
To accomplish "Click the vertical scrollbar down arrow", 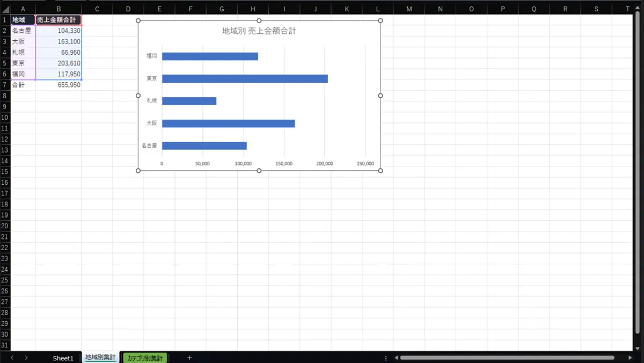I will click(638, 347).
